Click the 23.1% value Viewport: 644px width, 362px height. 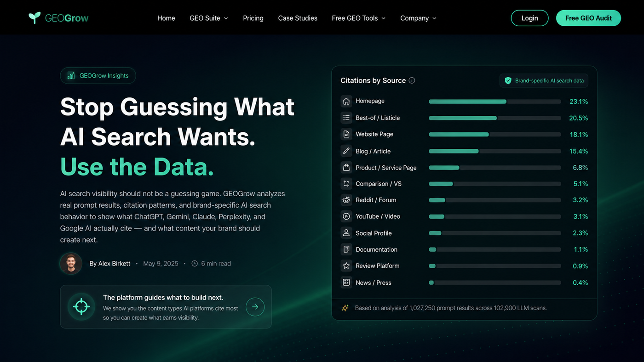click(579, 102)
